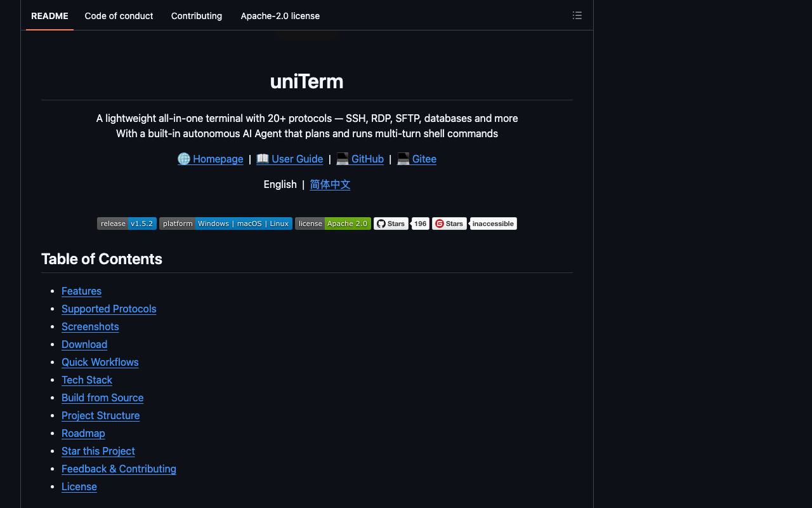Click the platform Windows macOS Linux badge
Screen dimensions: 812x508
pyautogui.click(x=226, y=224)
